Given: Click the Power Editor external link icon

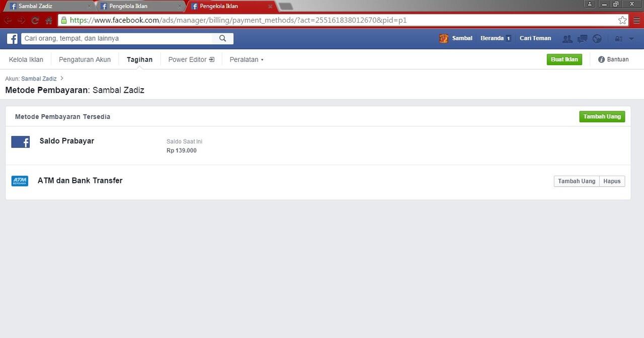Looking at the screenshot, I should [x=212, y=59].
